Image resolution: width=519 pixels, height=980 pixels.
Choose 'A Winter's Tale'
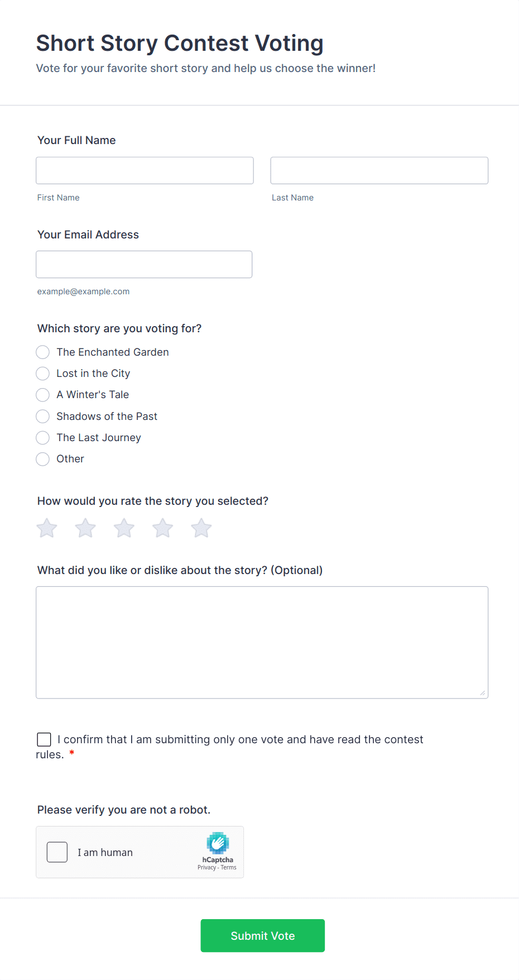42,395
